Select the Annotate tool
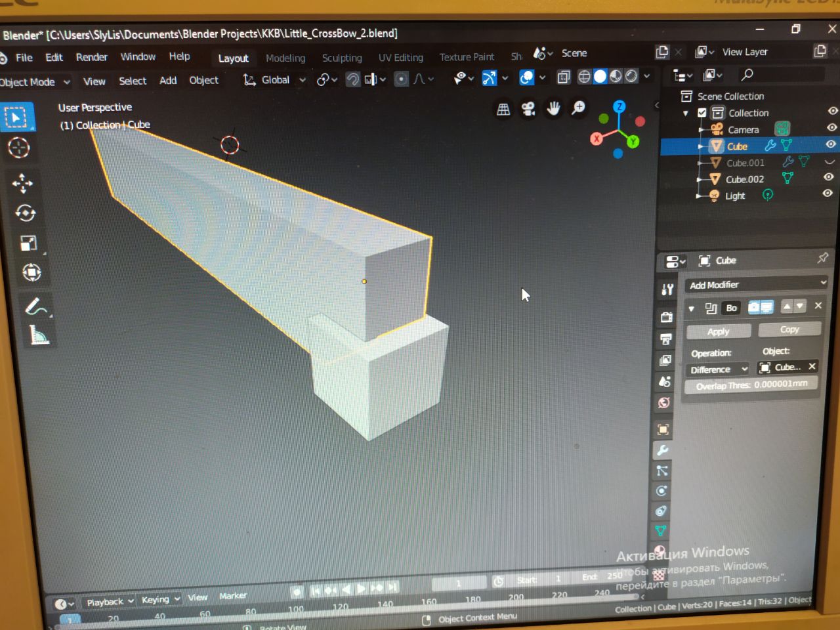Screen dimensions: 840x630 36,306
